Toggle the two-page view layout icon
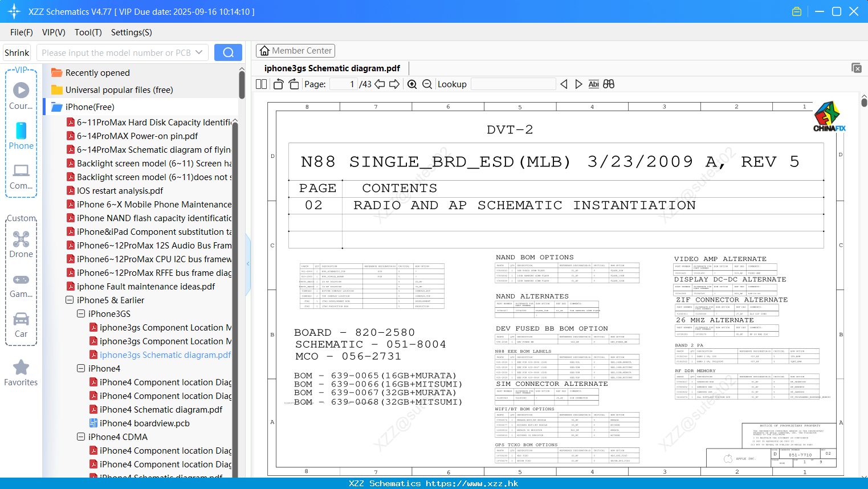This screenshot has width=868, height=489. [261, 84]
